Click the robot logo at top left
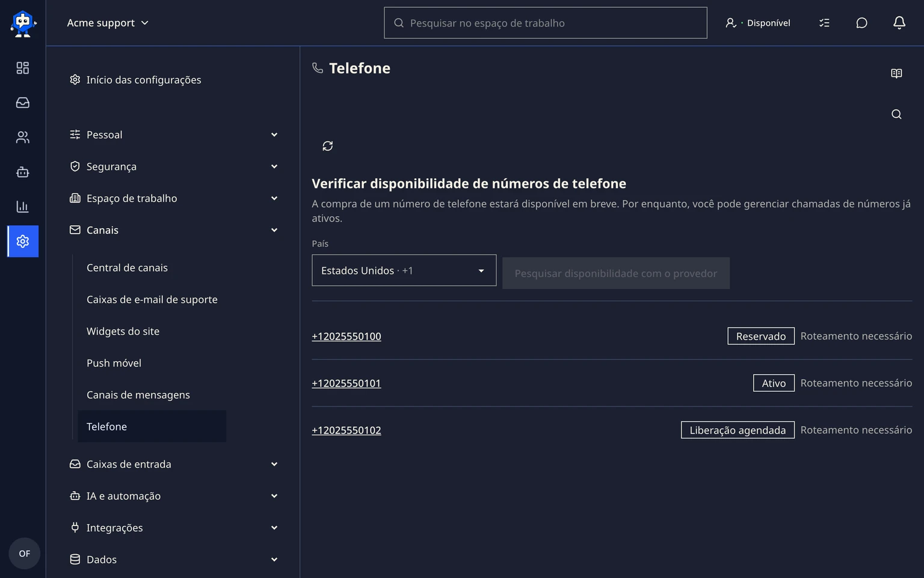Screen dimensions: 924x578 (23, 23)
